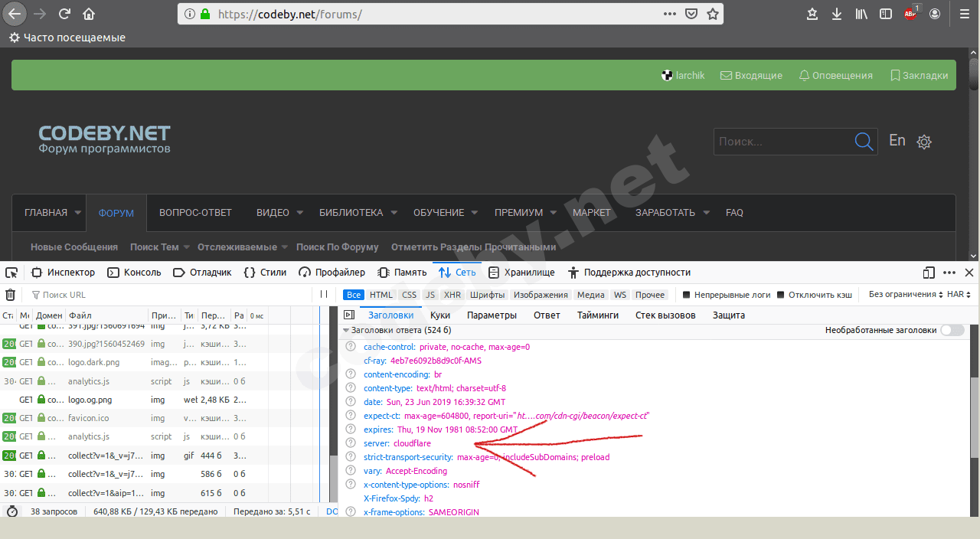Image resolution: width=980 pixels, height=539 pixels.
Task: Filter network requests by JS
Action: (430, 295)
